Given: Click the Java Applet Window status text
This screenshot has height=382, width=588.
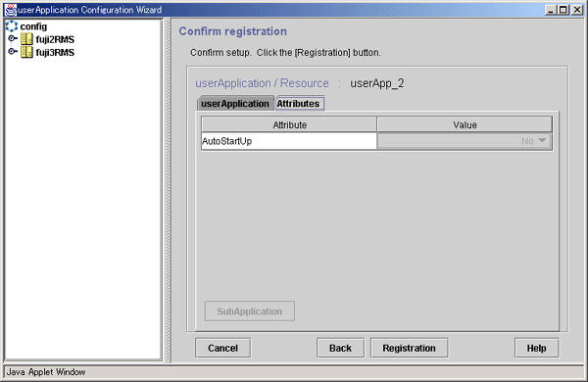Looking at the screenshot, I should [x=46, y=372].
